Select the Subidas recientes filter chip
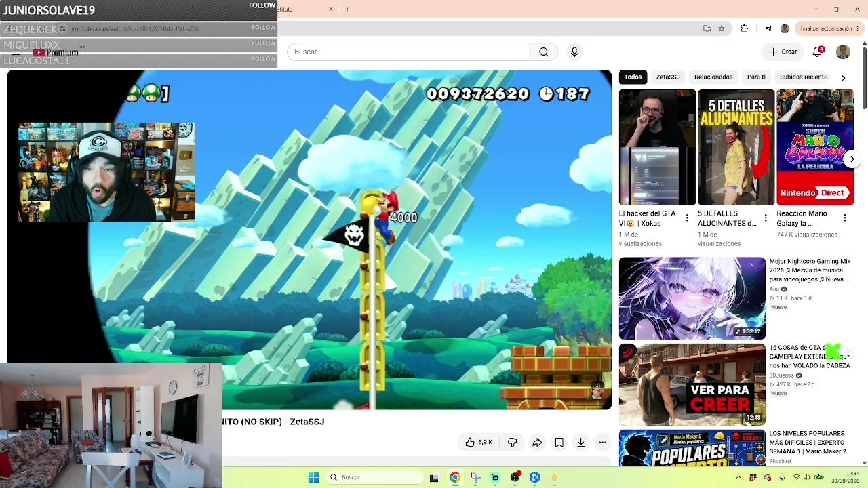The height and width of the screenshot is (488, 868). (804, 77)
